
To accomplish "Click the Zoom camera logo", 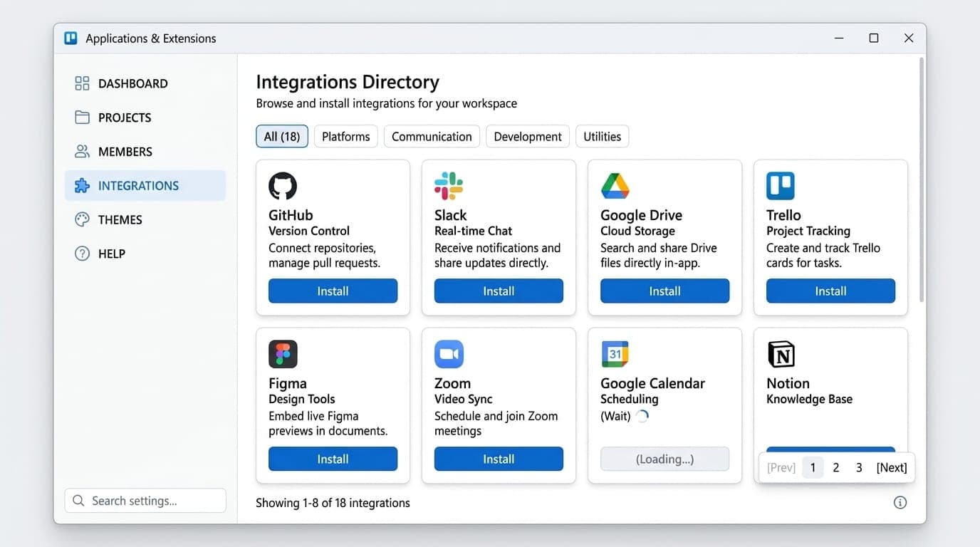I will tap(449, 354).
